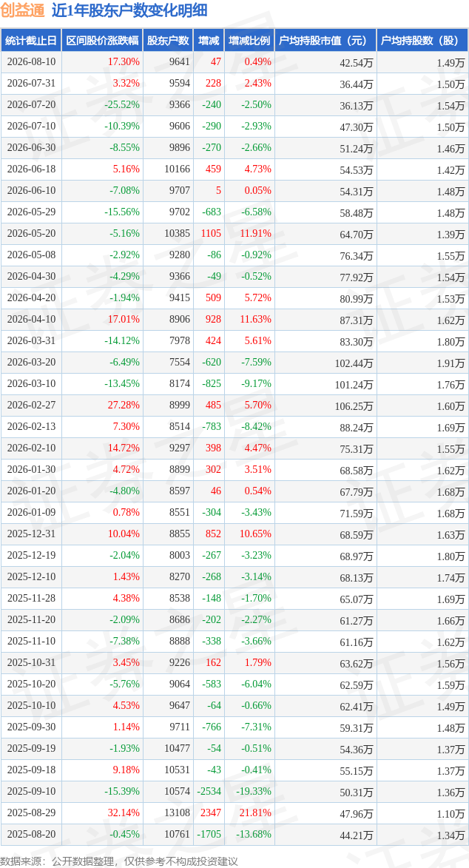
Task: Click the 增减 column header
Action: [209, 41]
